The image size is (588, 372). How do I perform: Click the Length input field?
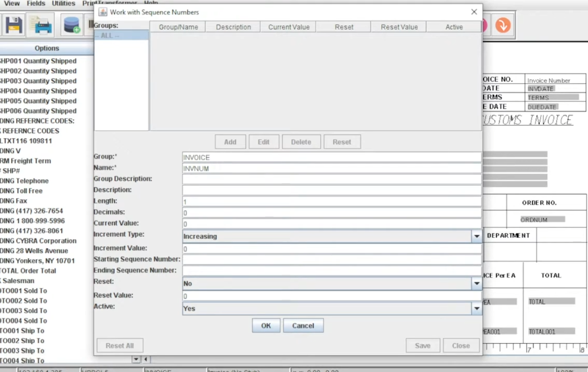coord(332,202)
